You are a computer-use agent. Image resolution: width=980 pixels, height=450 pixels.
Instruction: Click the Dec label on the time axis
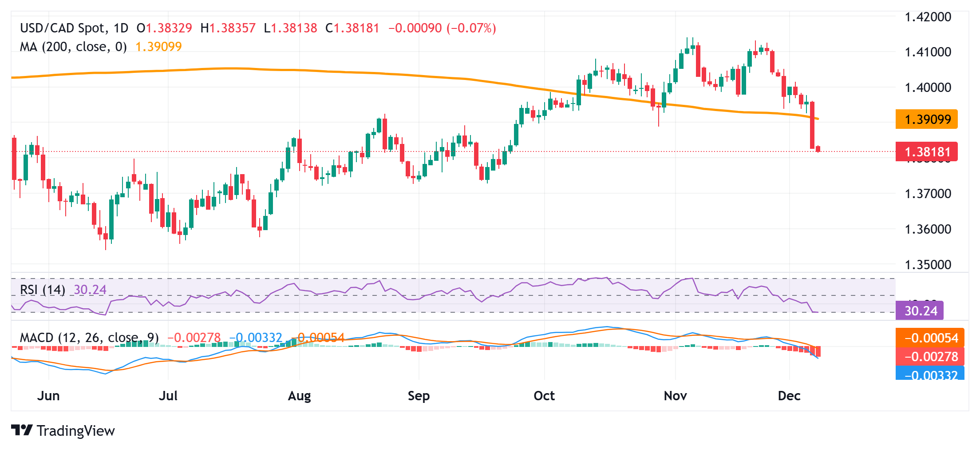[x=789, y=396]
